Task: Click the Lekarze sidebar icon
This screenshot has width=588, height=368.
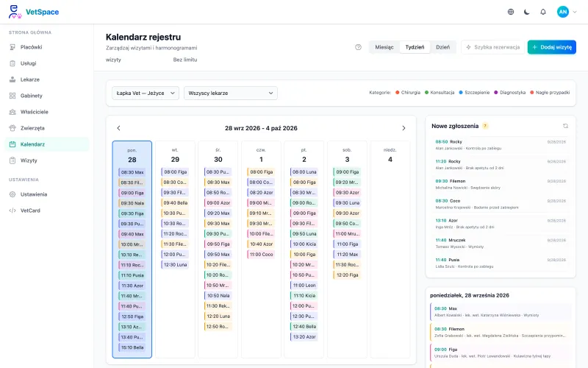Action: 12,79
